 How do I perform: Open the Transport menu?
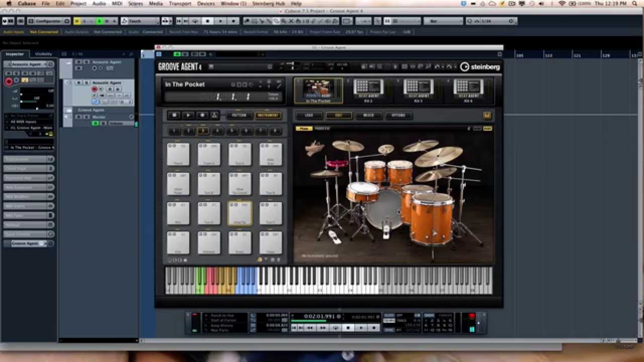[180, 4]
